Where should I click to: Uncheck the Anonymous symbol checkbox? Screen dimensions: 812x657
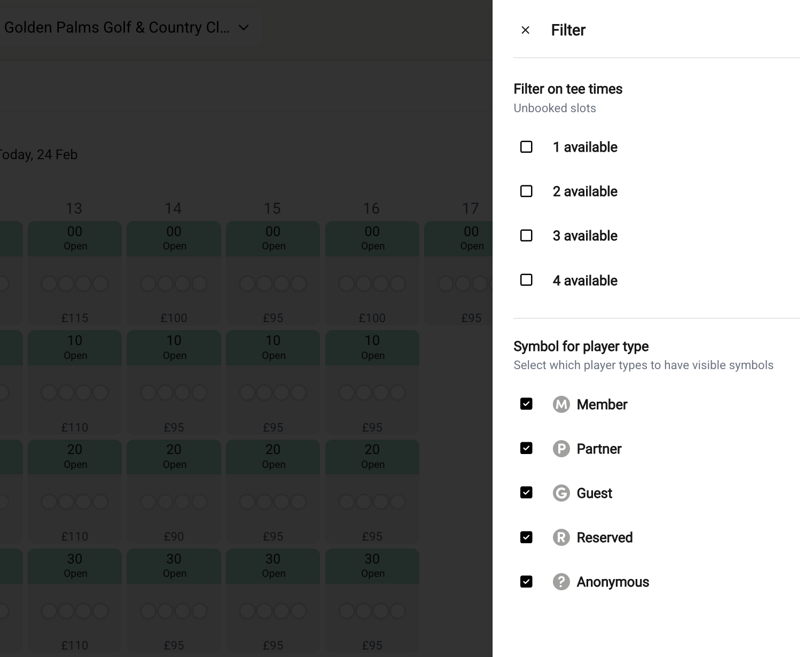click(x=526, y=581)
